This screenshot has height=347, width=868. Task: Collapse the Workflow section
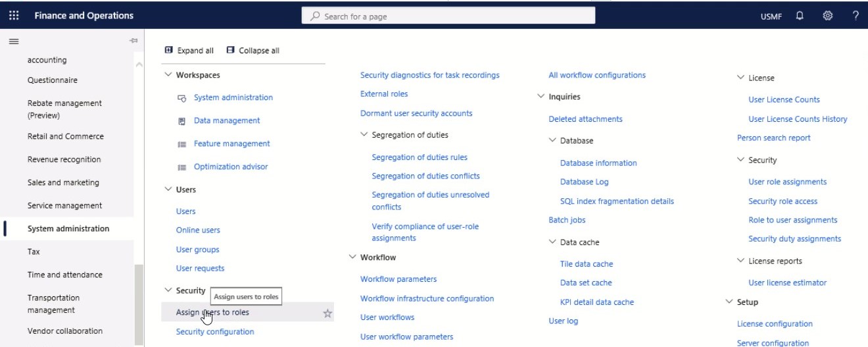pyautogui.click(x=353, y=257)
